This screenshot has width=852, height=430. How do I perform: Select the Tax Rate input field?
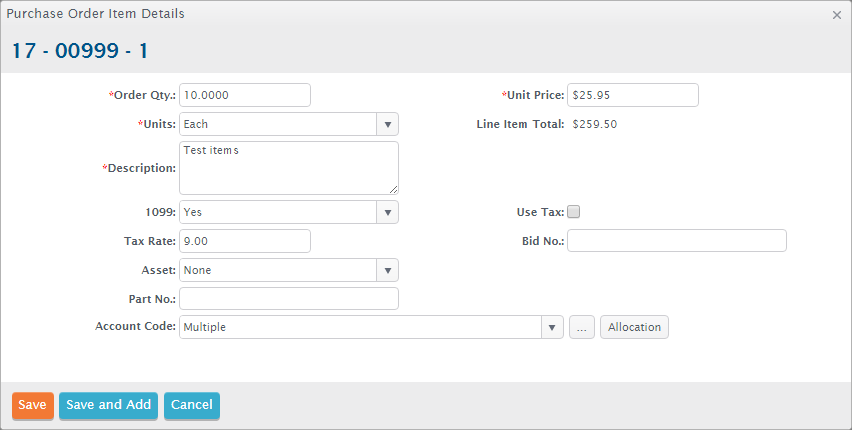click(x=244, y=241)
